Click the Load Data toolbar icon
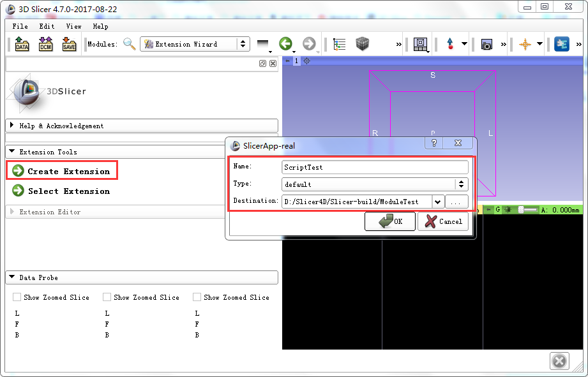The image size is (588, 377). [x=22, y=44]
